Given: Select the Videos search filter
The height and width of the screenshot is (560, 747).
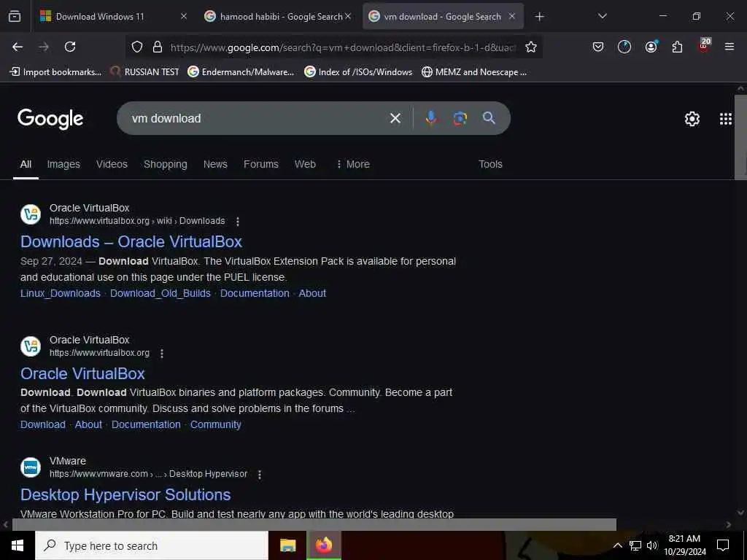Looking at the screenshot, I should (112, 164).
